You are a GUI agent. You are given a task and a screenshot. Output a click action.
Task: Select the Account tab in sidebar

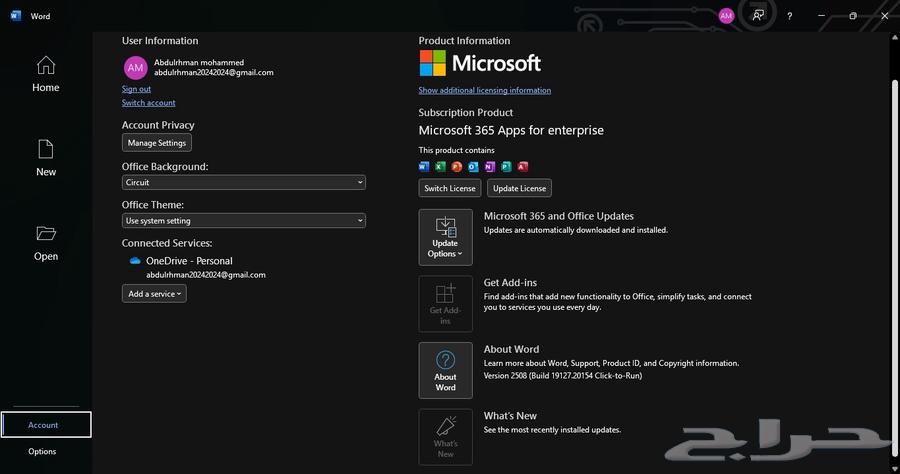coord(46,425)
